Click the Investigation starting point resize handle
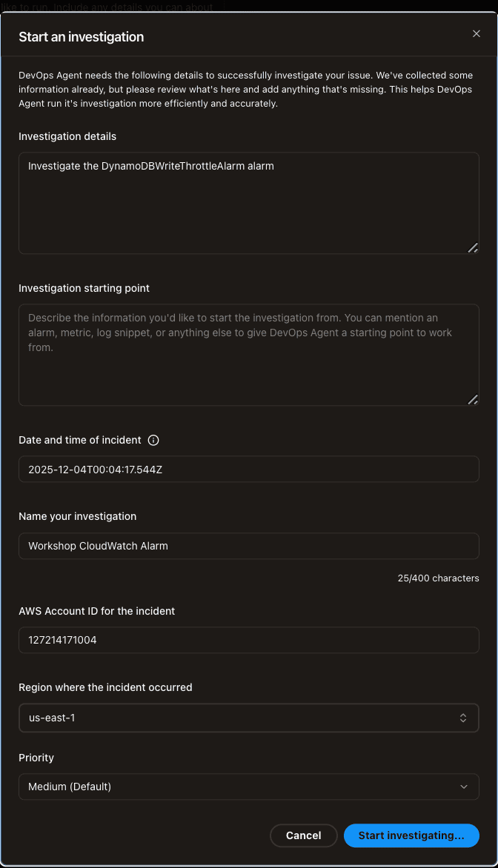 [473, 400]
